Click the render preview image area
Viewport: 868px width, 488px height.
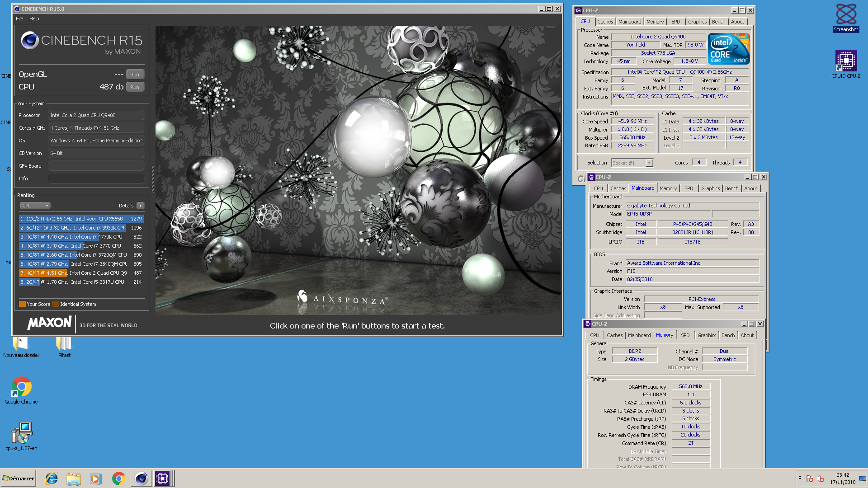(358, 170)
